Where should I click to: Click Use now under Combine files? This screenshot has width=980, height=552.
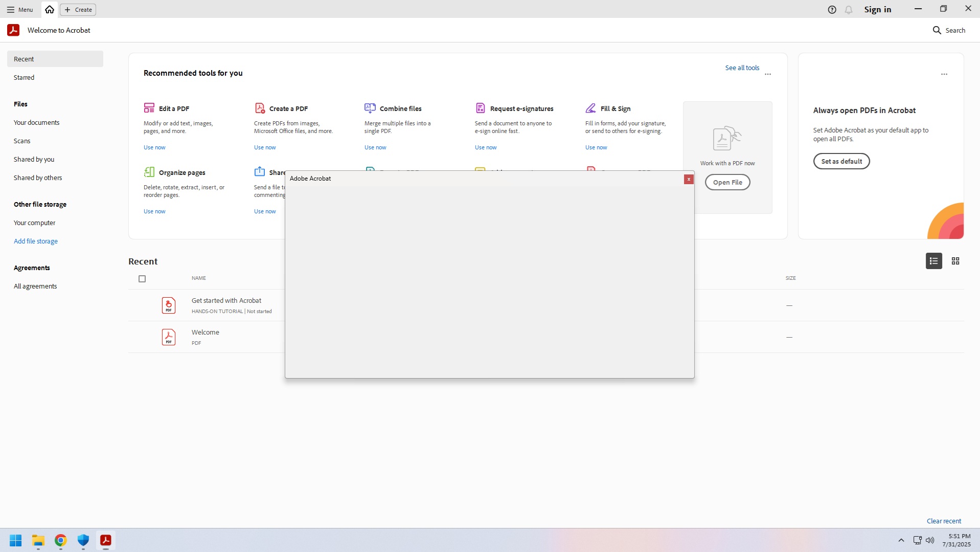tap(375, 147)
